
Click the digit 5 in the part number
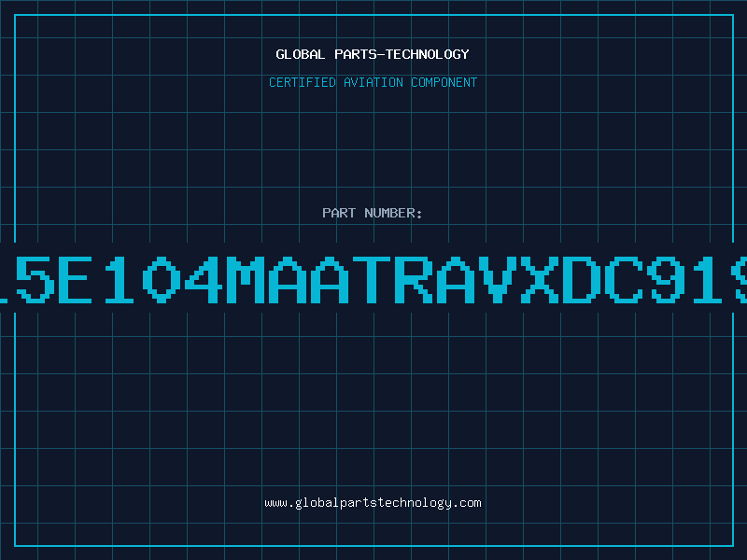point(35,279)
